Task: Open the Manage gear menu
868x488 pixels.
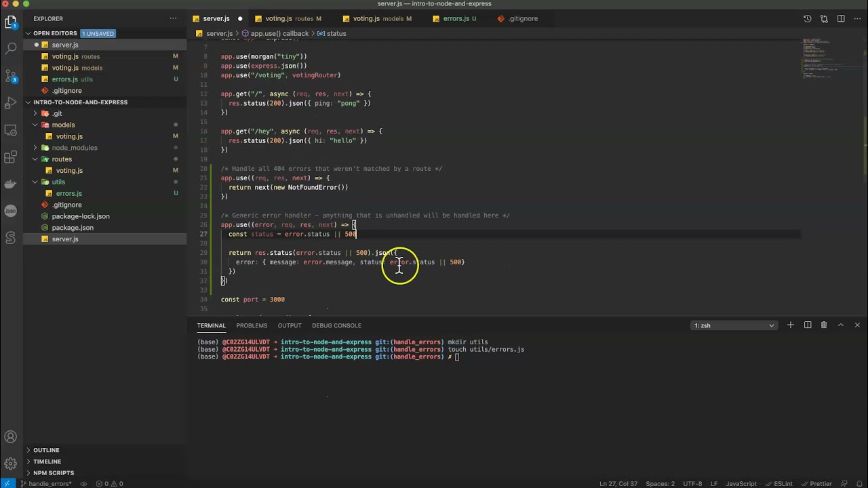Action: point(11,464)
